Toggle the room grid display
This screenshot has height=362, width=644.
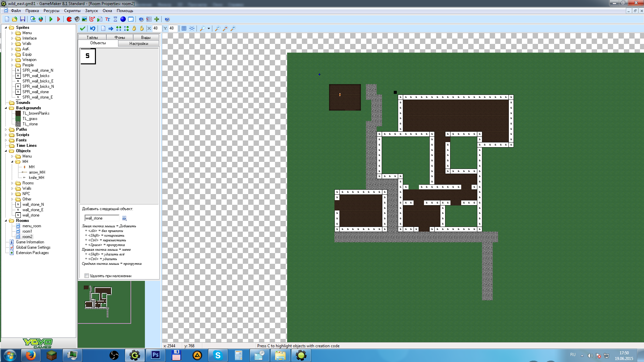(184, 28)
